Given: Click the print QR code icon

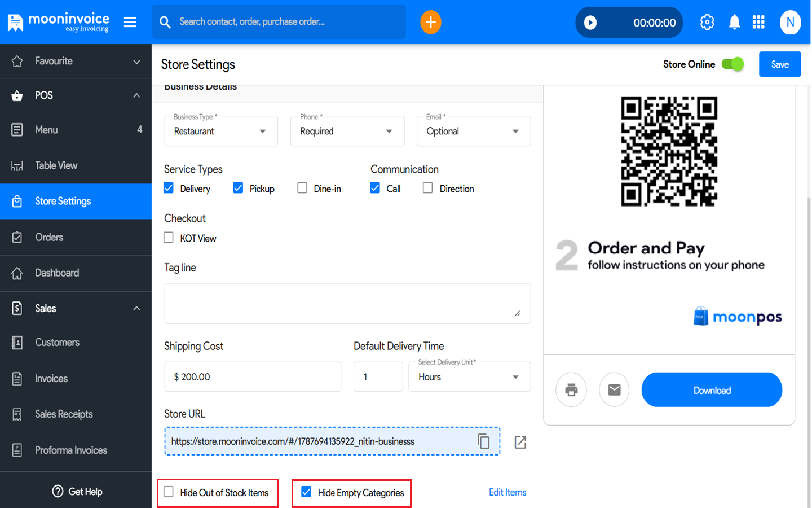Looking at the screenshot, I should click(x=571, y=389).
